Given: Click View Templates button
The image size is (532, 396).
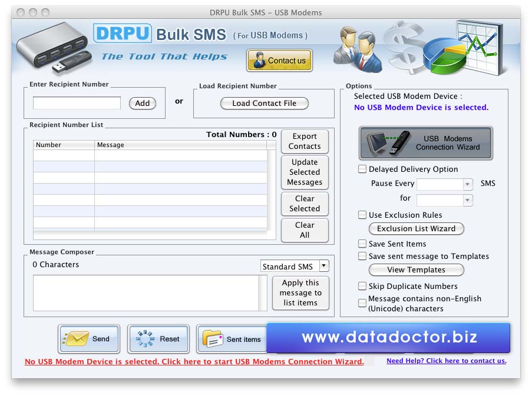Looking at the screenshot, I should 417,270.
